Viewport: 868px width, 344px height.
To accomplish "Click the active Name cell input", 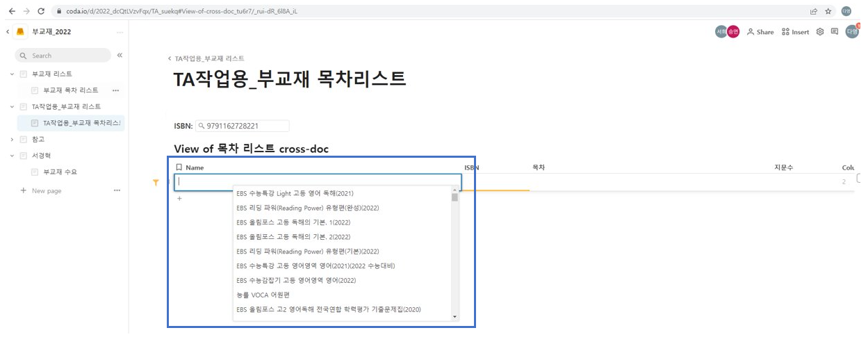I will tap(318, 182).
